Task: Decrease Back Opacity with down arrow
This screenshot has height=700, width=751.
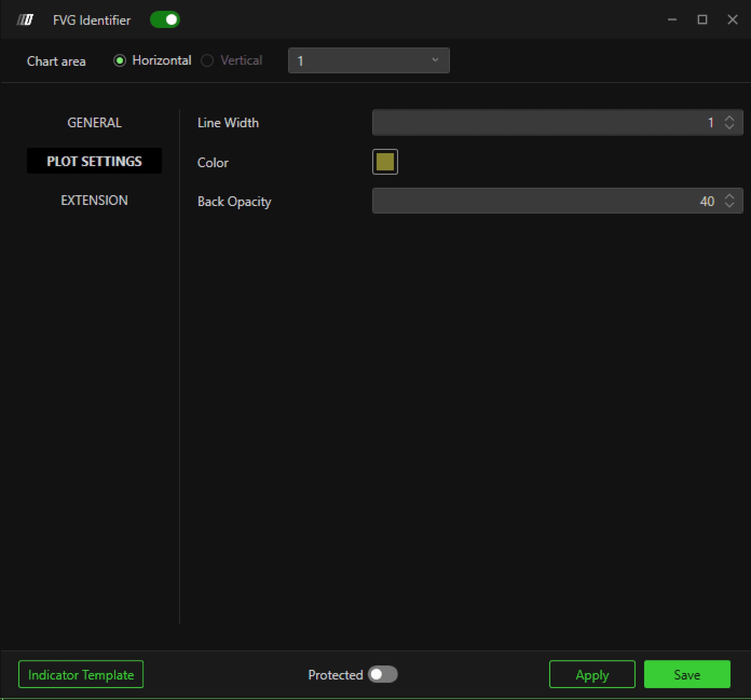Action: pos(729,205)
